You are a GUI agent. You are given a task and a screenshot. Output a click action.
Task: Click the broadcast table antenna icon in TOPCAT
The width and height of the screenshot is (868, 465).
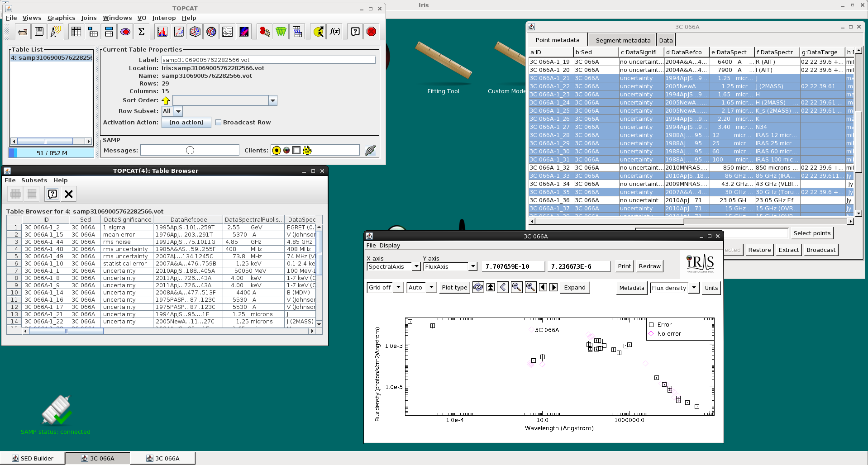click(56, 32)
